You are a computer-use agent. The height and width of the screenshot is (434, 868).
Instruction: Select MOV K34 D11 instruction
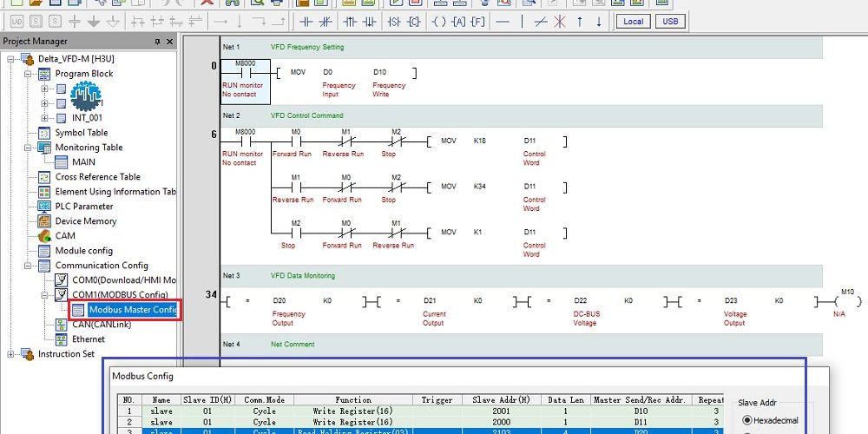coord(496,187)
